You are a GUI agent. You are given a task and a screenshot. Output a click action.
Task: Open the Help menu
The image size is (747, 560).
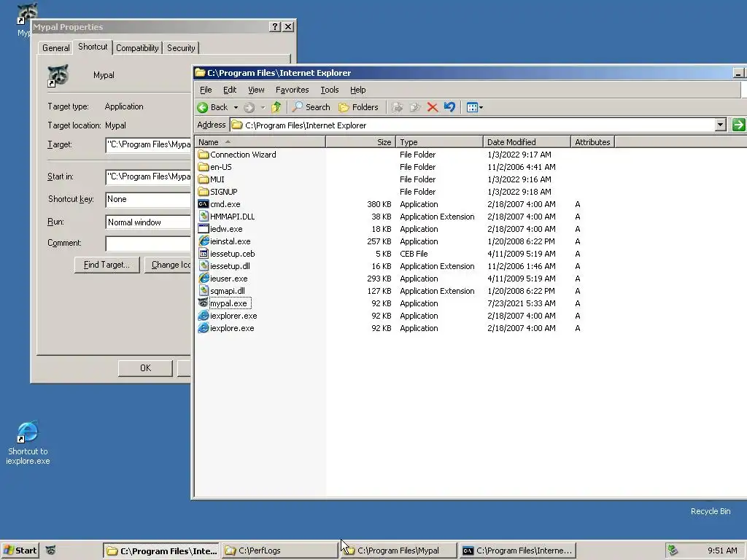(x=357, y=90)
